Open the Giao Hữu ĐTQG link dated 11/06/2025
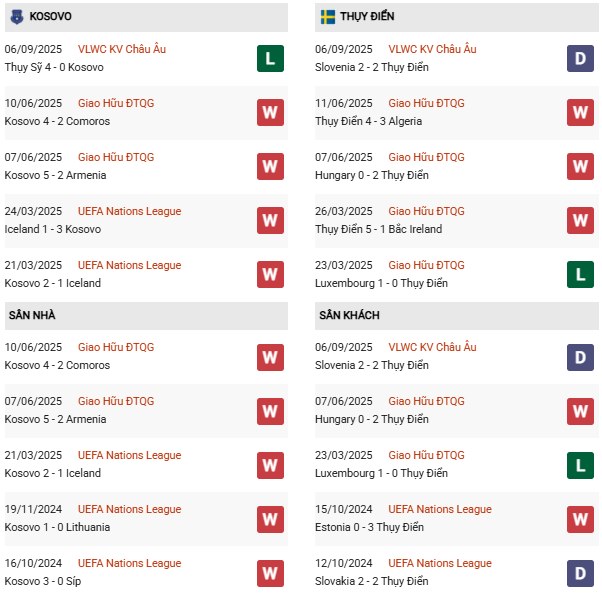602x600 pixels. point(426,103)
